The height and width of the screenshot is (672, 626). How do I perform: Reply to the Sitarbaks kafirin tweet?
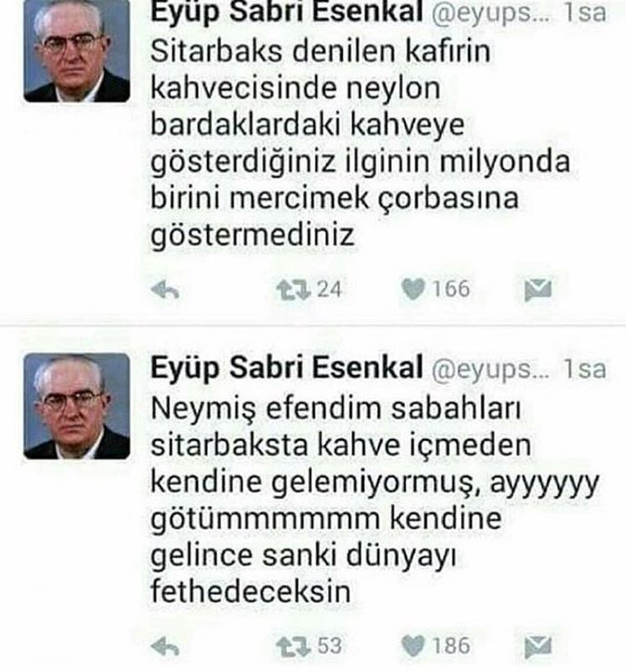[165, 291]
